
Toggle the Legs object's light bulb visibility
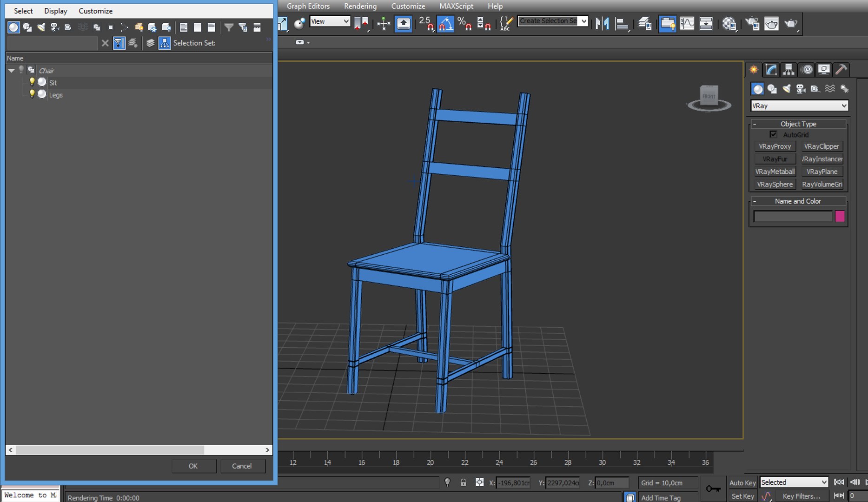(x=32, y=94)
